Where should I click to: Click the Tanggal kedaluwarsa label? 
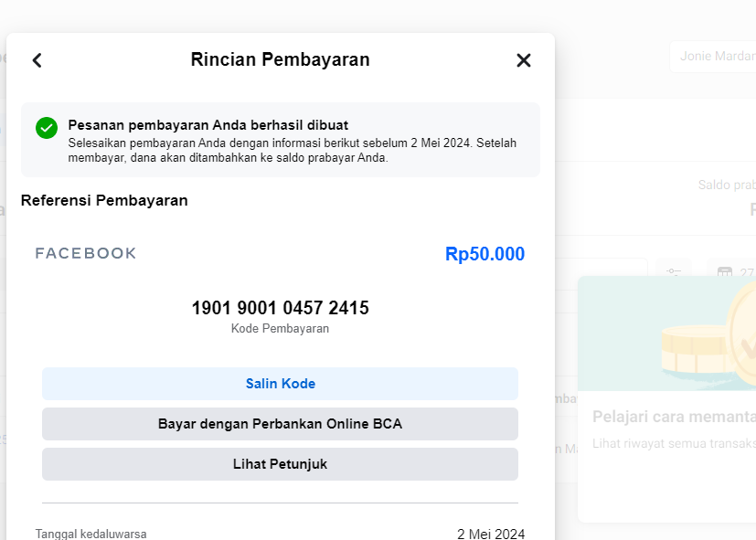pos(91,534)
